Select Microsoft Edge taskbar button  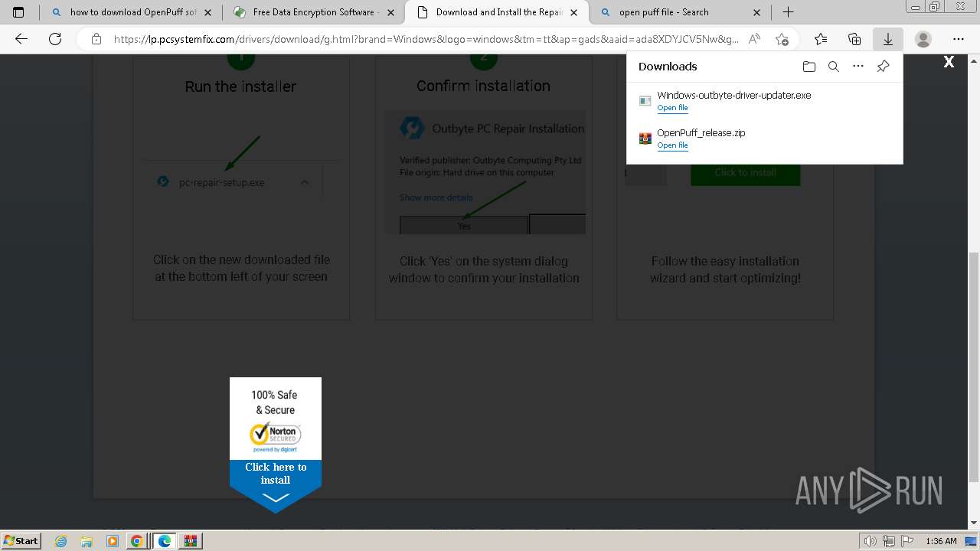tap(164, 541)
